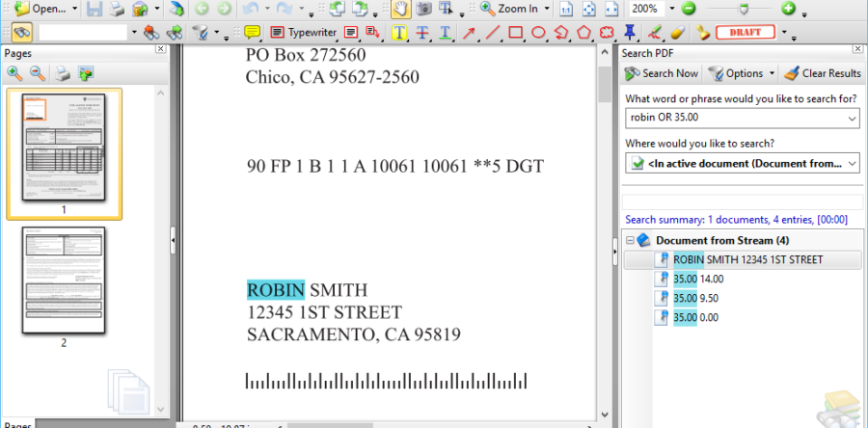
Task: Collapse the Document from Stream results
Action: pos(631,240)
